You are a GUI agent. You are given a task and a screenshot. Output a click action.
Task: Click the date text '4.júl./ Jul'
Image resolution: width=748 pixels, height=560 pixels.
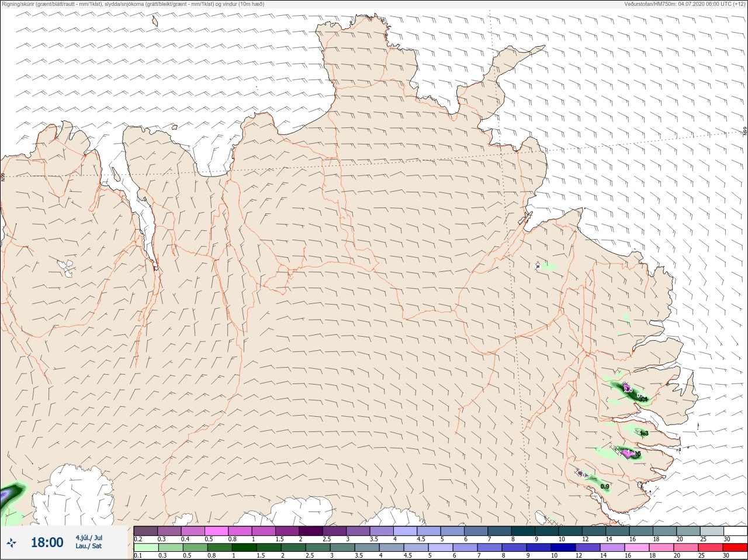tap(88, 538)
